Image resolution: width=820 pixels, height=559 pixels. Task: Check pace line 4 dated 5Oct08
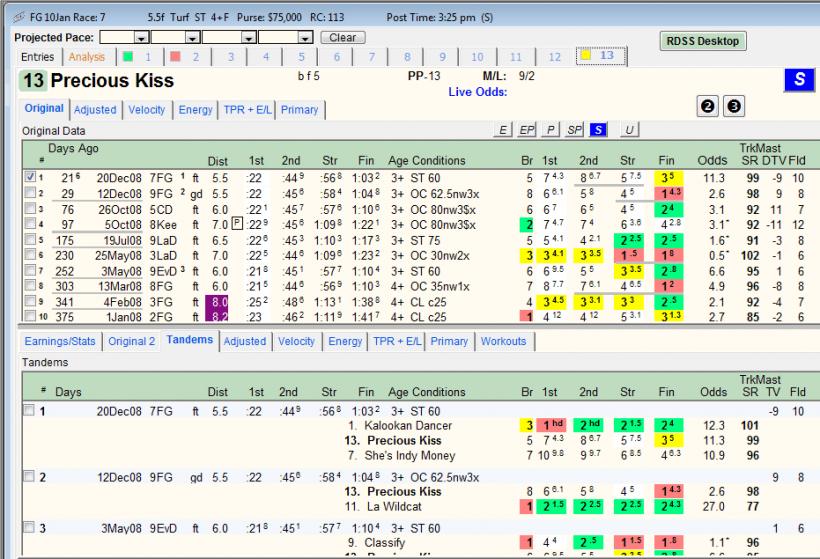30,223
